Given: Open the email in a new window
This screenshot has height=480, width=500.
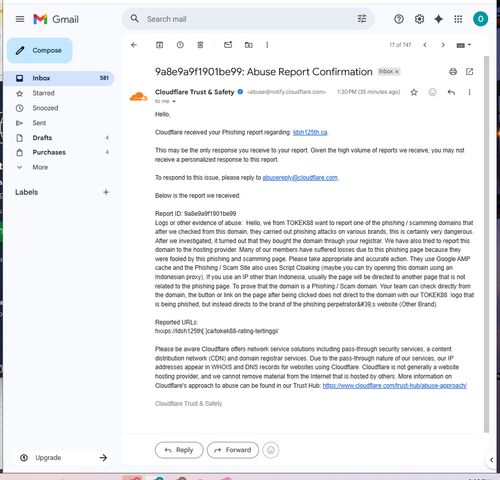Looking at the screenshot, I should coord(470,71).
